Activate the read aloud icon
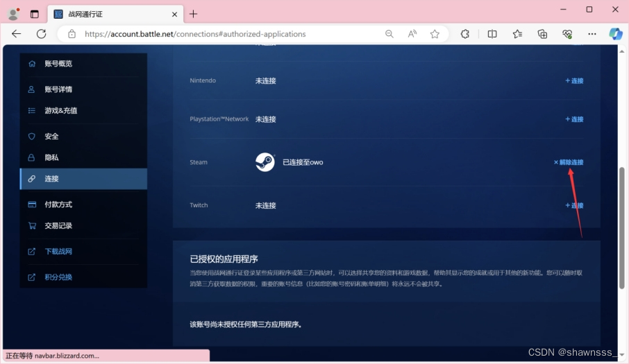Image resolution: width=629 pixels, height=364 pixels. click(x=412, y=34)
